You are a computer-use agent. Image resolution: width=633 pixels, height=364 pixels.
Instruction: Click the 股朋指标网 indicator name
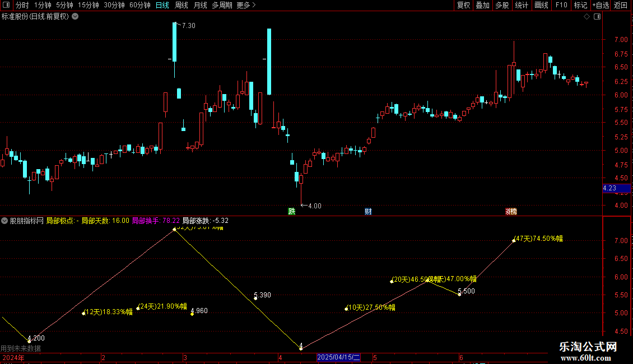(27, 221)
